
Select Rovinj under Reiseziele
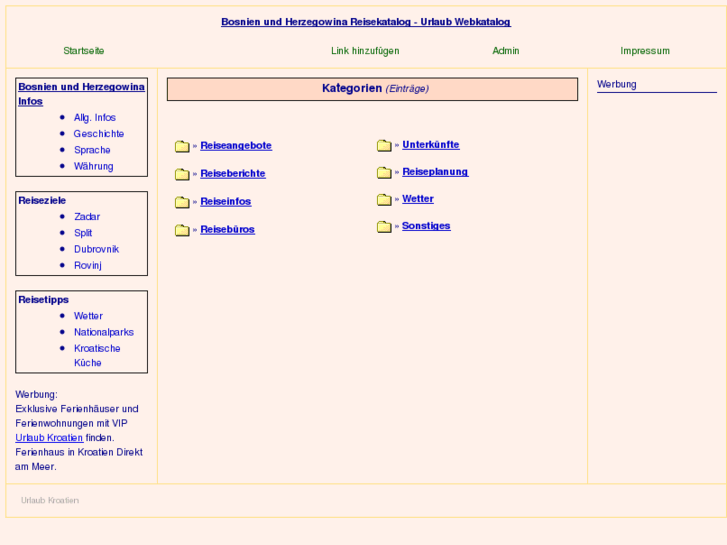click(x=88, y=265)
